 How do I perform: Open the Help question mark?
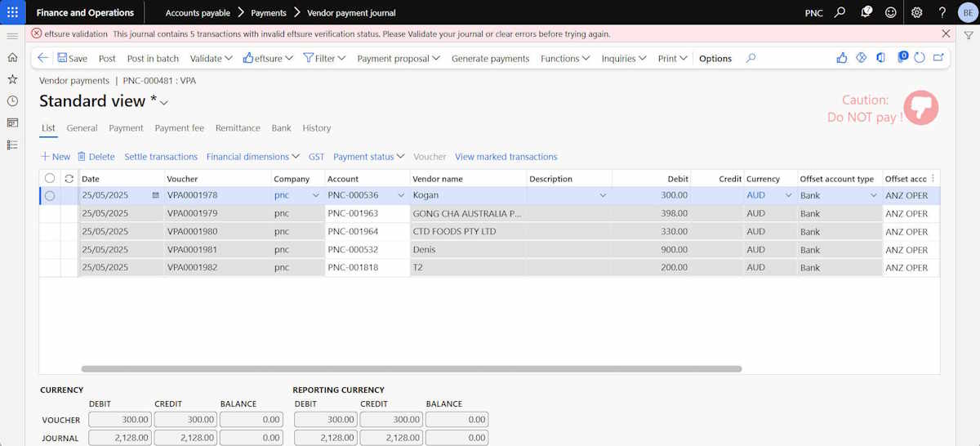coord(942,13)
